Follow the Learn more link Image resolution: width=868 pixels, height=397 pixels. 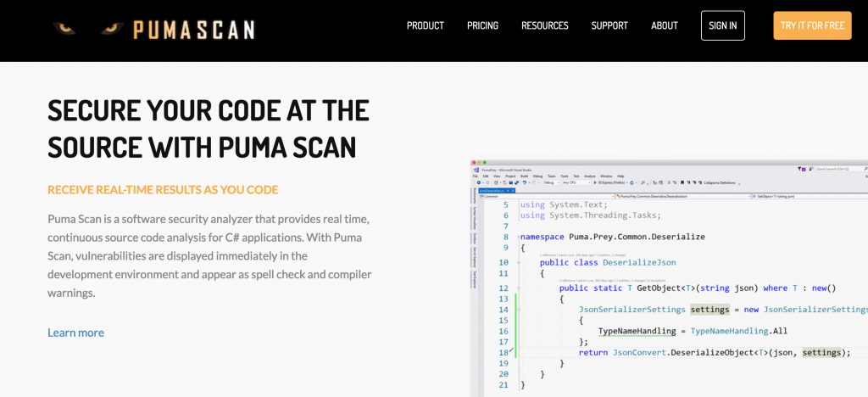[x=75, y=333]
